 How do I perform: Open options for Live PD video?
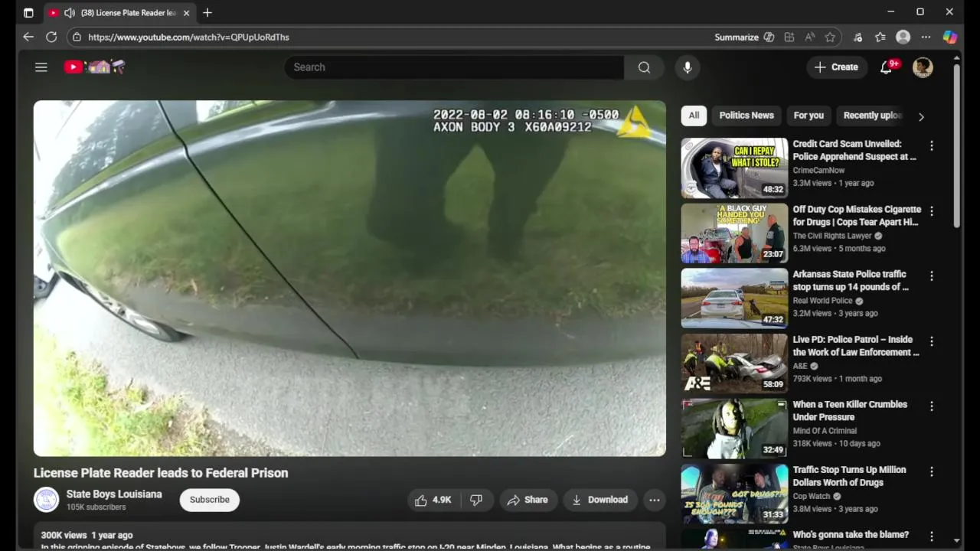[x=931, y=341]
